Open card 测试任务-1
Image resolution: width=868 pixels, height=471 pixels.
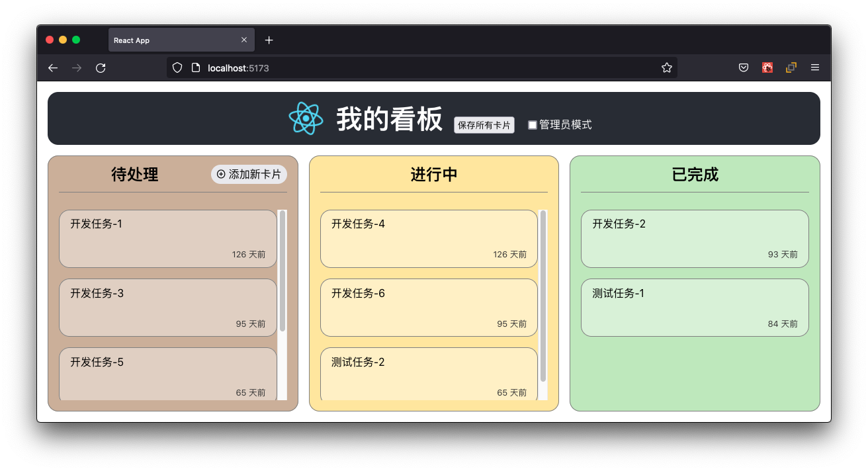coord(695,308)
